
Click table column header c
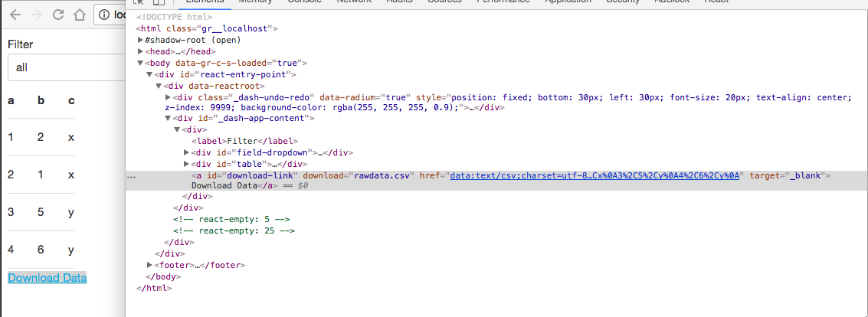pos(70,101)
